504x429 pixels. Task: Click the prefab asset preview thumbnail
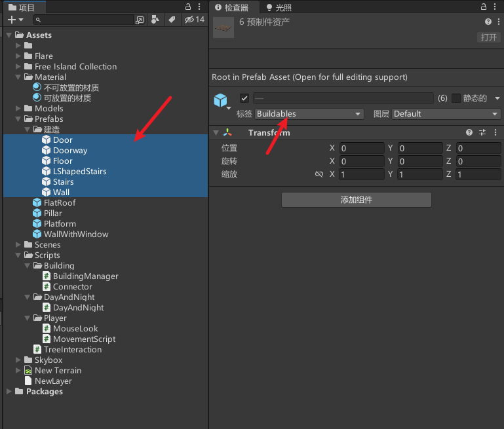pos(223,28)
